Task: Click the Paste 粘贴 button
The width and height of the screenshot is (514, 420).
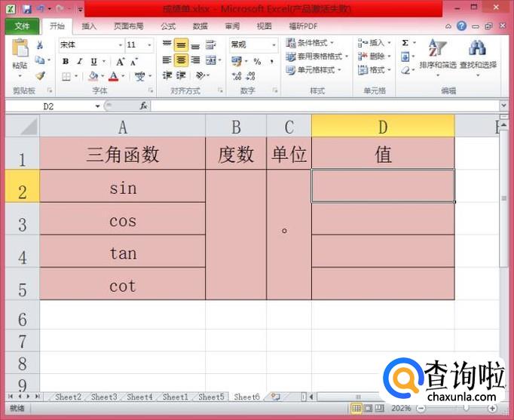Action: [20, 57]
